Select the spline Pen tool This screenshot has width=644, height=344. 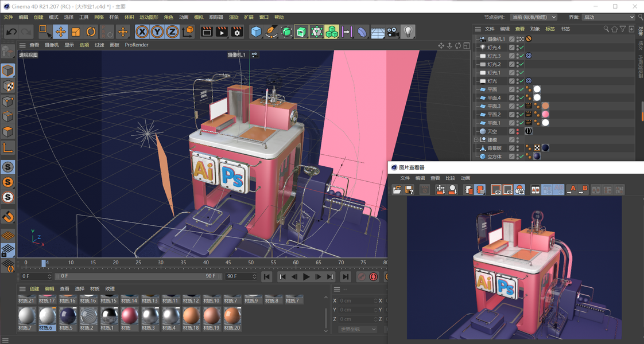271,32
